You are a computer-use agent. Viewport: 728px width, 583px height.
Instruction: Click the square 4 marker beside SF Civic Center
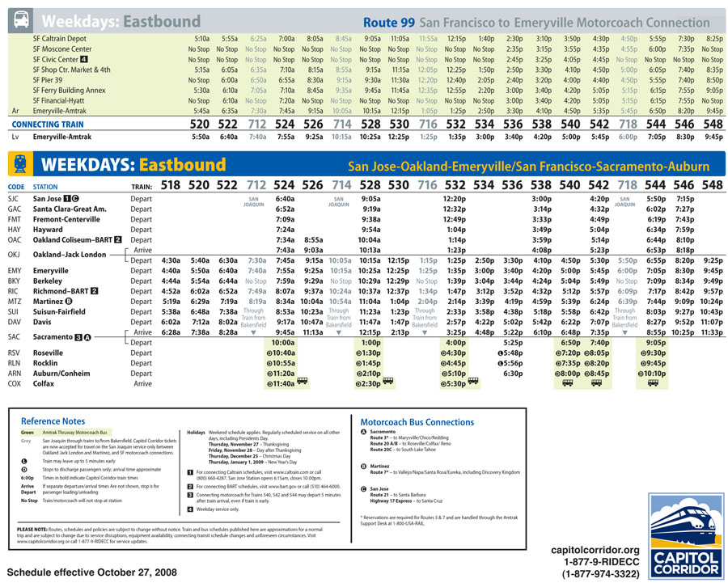click(84, 59)
